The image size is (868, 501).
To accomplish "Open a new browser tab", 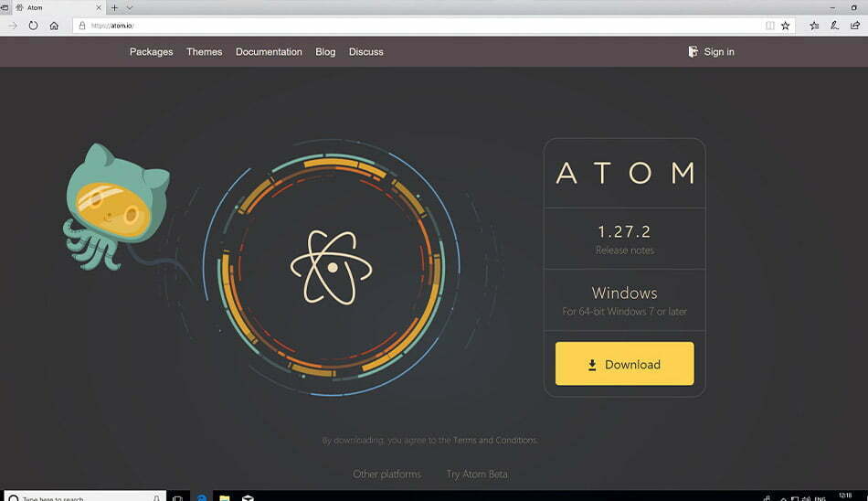I will tap(114, 7).
